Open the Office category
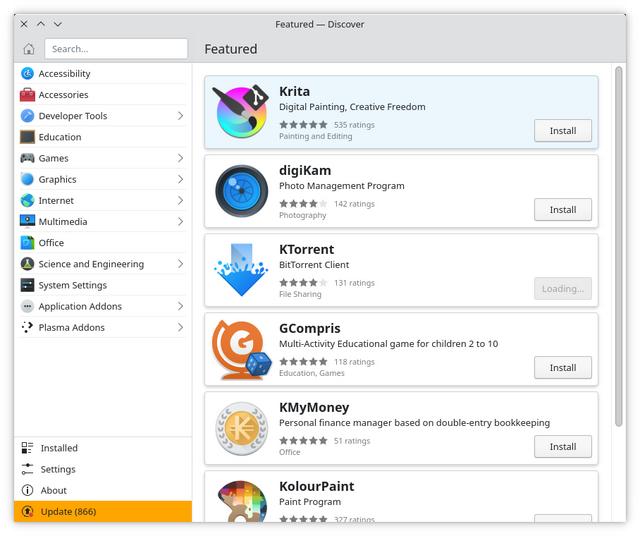The height and width of the screenshot is (536, 640). (102, 242)
